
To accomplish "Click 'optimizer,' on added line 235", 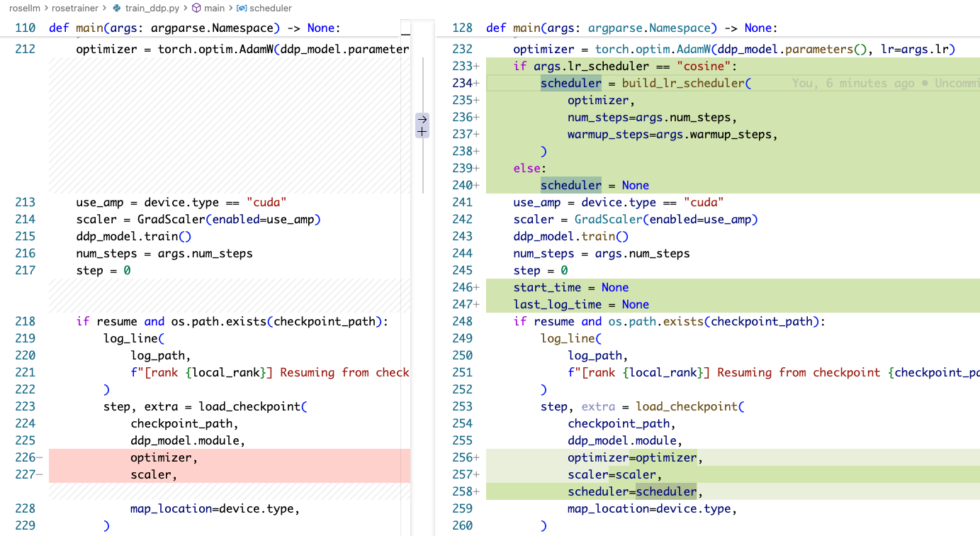I will pos(602,100).
